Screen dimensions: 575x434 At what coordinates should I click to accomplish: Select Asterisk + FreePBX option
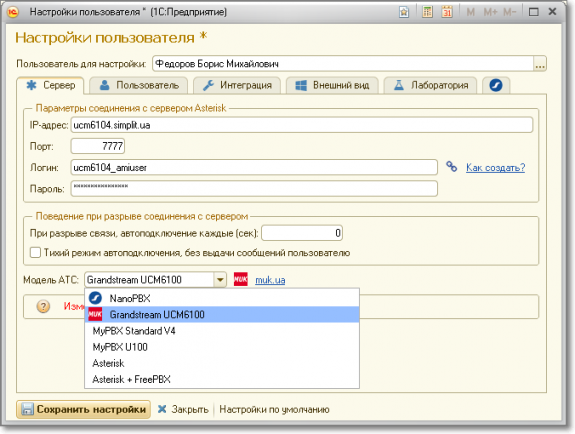222,379
